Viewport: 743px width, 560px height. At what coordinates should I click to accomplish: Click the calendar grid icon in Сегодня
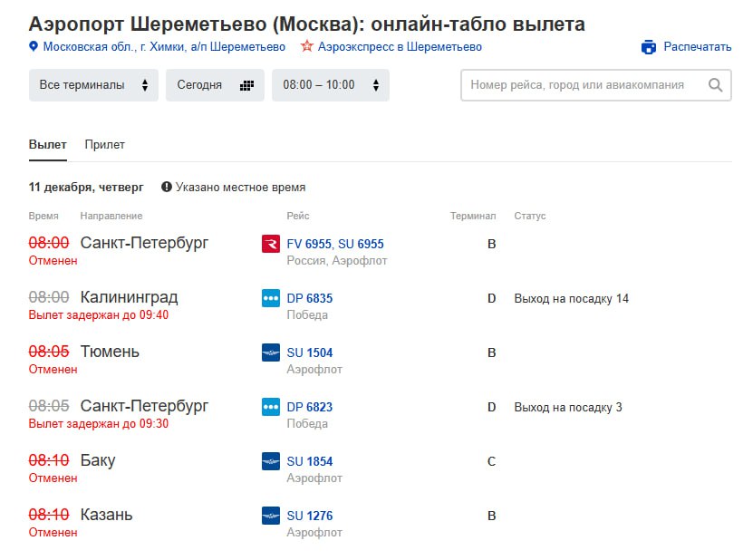tap(246, 85)
